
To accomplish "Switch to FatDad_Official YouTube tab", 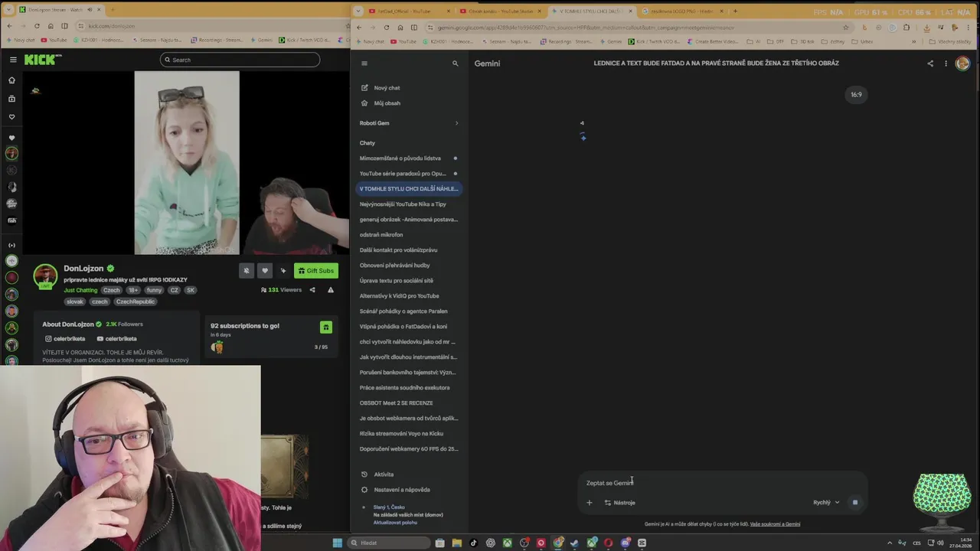I will [x=403, y=11].
